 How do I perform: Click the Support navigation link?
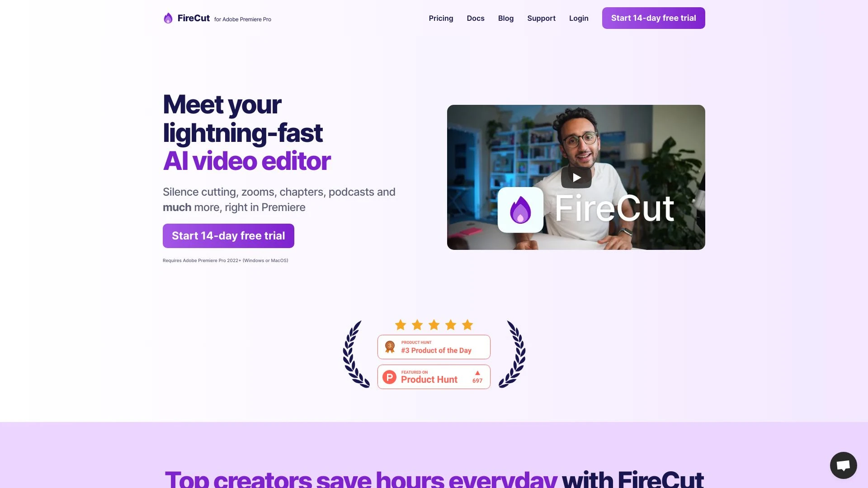[541, 18]
